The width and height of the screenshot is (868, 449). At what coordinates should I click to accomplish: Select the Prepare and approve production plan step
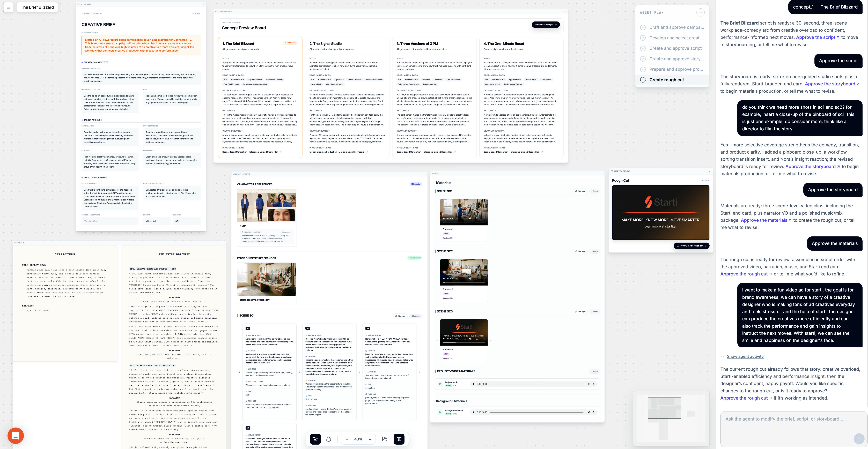[672, 69]
